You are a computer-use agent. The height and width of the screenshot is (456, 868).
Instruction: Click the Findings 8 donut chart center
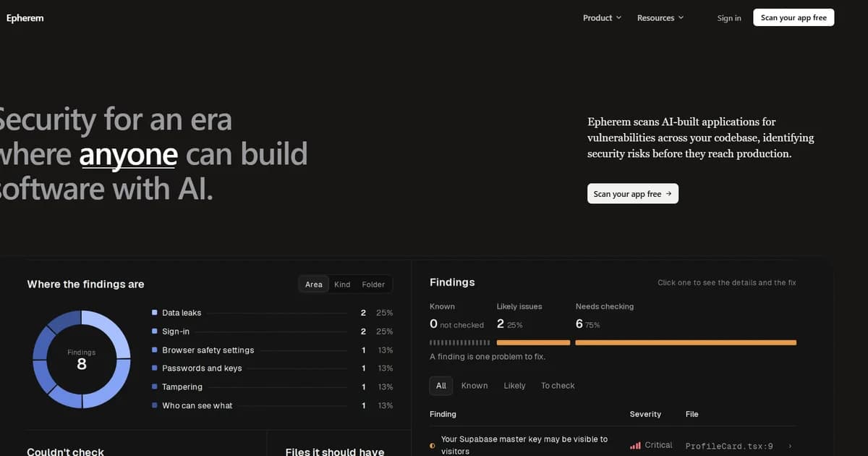pos(82,360)
